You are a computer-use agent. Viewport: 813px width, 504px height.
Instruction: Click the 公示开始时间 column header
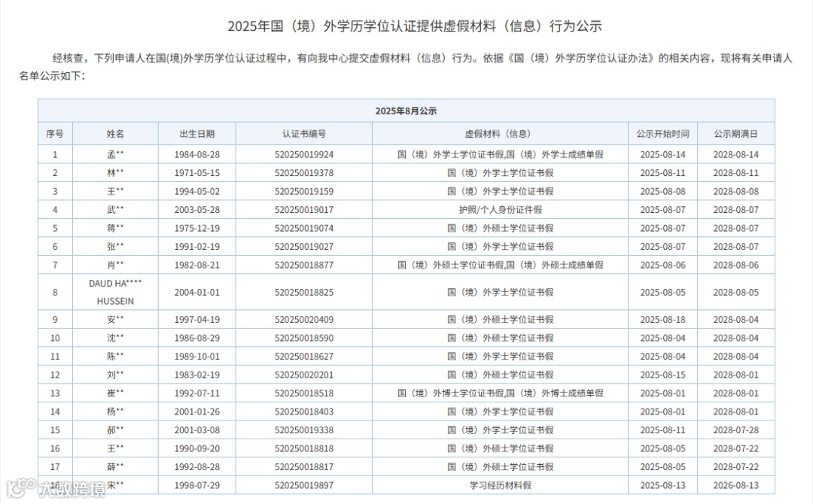(662, 134)
